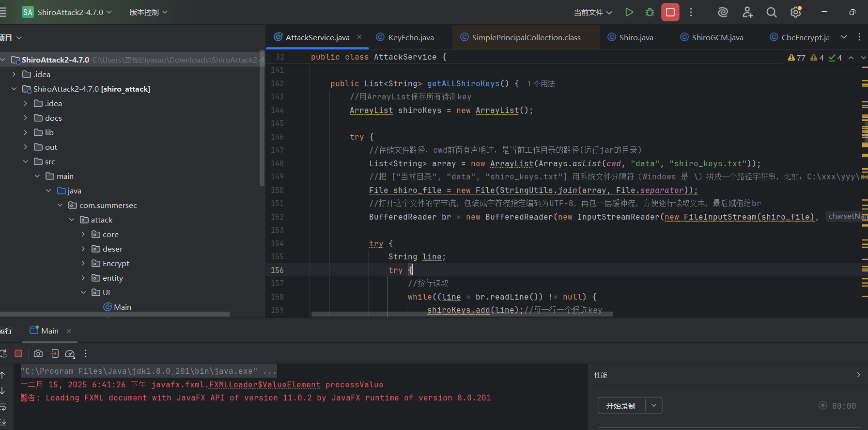Open the 当前文件 run configuration dropdown

click(x=593, y=13)
